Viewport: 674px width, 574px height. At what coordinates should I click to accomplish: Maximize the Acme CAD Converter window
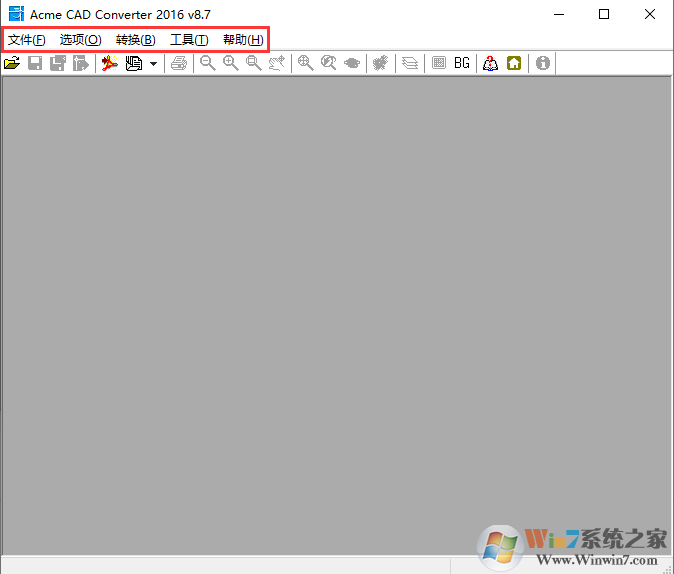(x=604, y=14)
